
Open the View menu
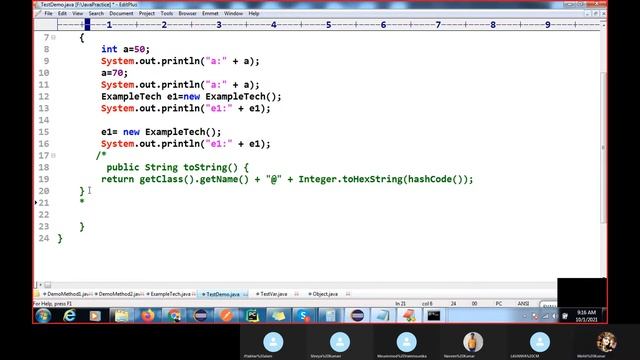[x=78, y=13]
